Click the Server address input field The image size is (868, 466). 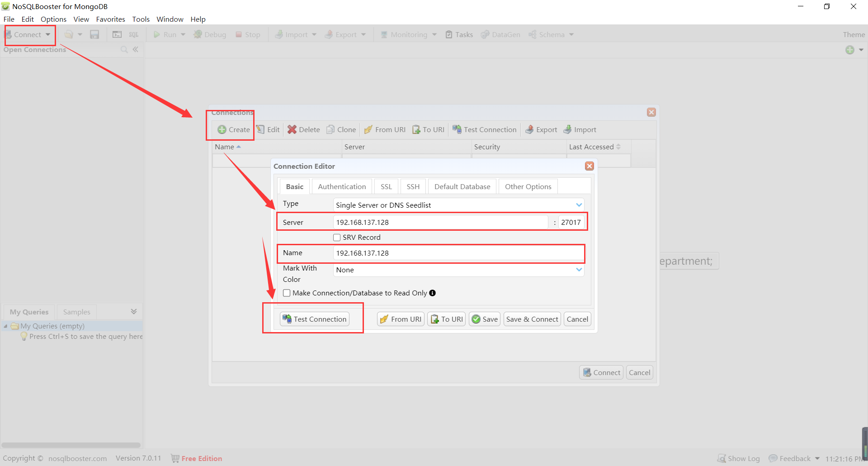coord(440,222)
